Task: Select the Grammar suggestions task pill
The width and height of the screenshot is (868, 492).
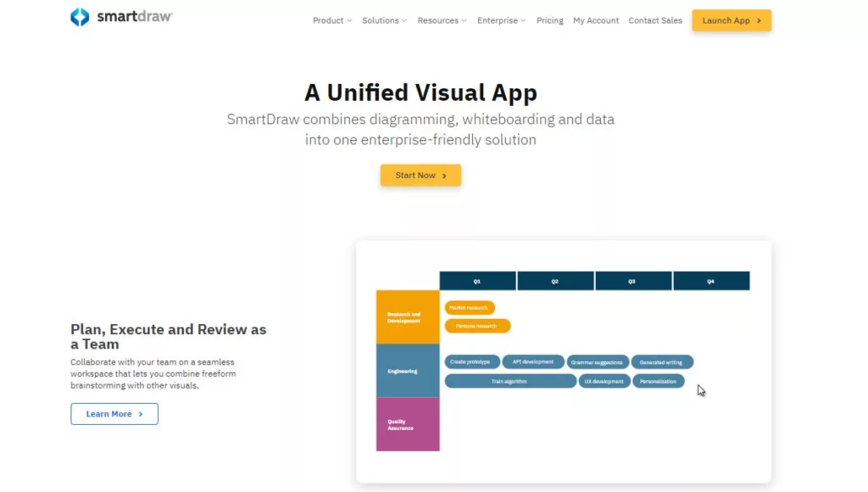Action: point(598,362)
